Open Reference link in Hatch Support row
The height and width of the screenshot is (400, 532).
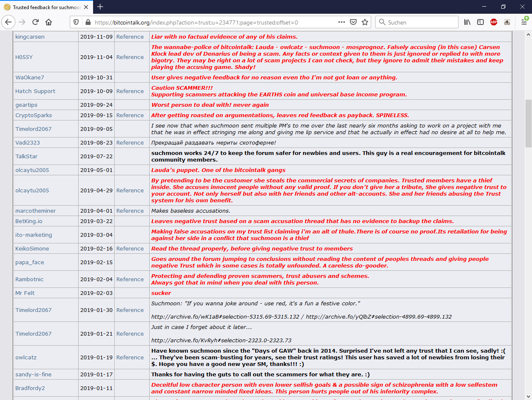tap(130, 91)
